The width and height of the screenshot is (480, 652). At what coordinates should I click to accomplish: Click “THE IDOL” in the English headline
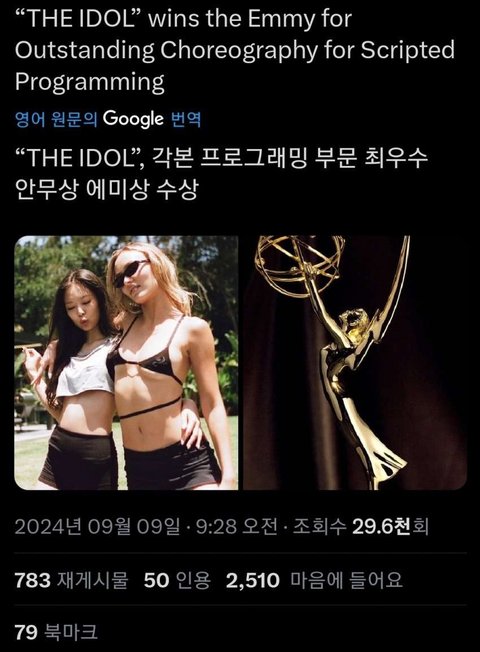(78, 19)
